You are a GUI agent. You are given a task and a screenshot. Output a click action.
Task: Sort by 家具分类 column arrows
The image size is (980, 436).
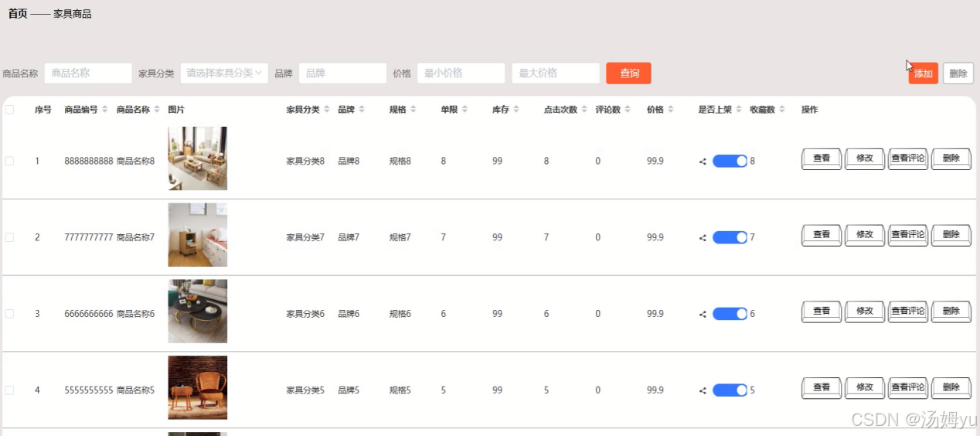pyautogui.click(x=326, y=110)
